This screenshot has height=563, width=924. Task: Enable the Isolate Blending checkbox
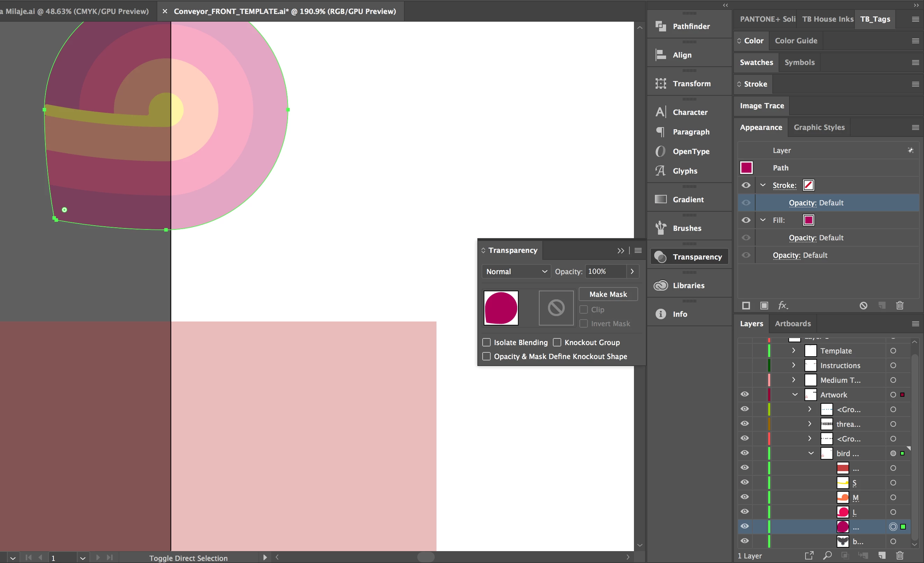tap(486, 342)
